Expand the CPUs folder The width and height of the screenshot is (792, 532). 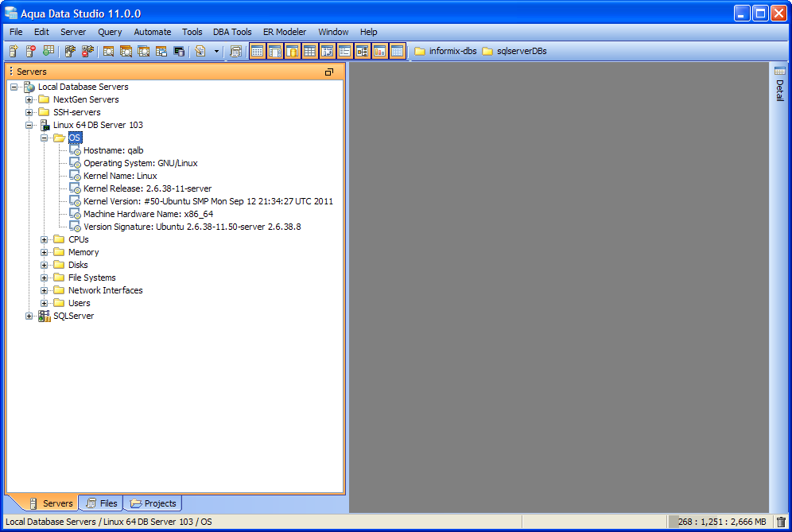(45, 239)
